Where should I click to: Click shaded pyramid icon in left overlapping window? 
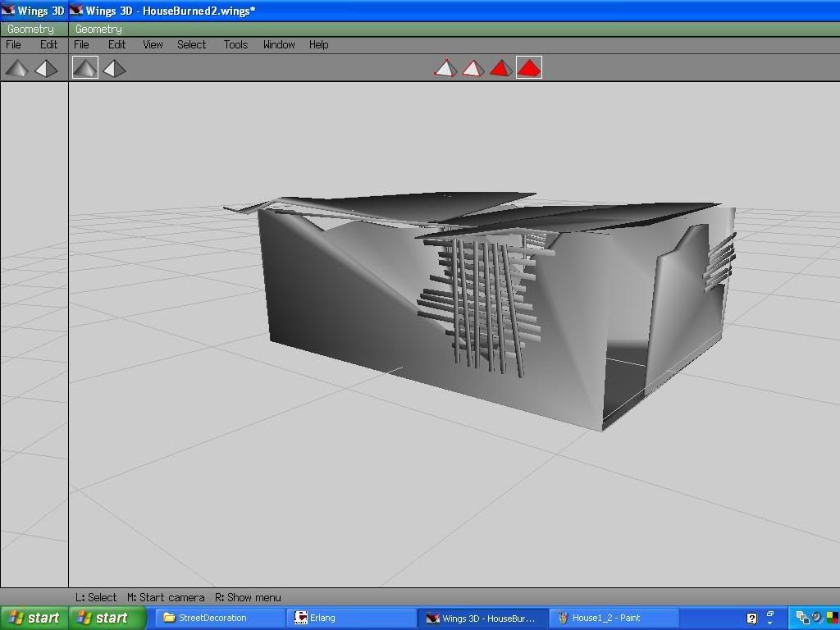16,68
